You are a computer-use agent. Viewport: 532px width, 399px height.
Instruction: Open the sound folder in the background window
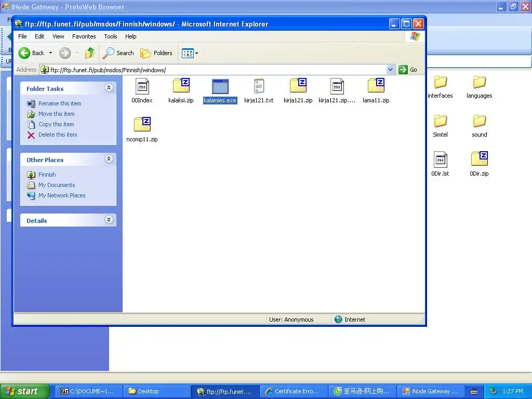480,121
